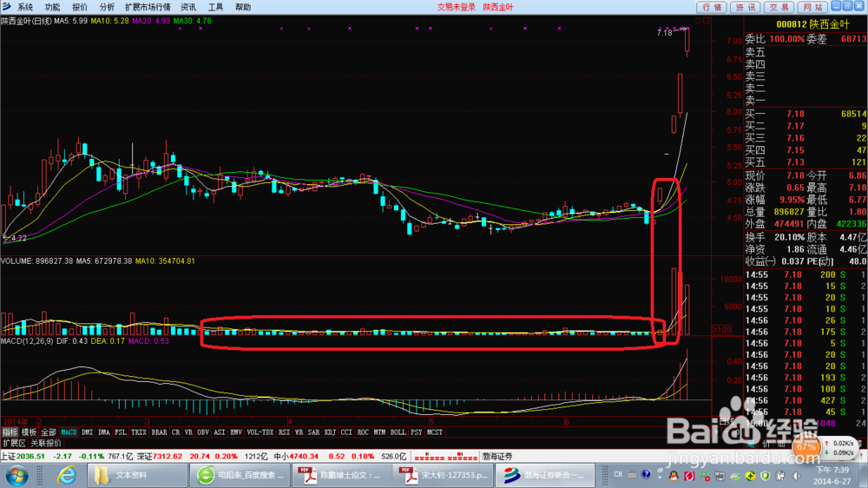The height and width of the screenshot is (488, 868).
Task: Switch indicator to MCST
Action: point(435,432)
